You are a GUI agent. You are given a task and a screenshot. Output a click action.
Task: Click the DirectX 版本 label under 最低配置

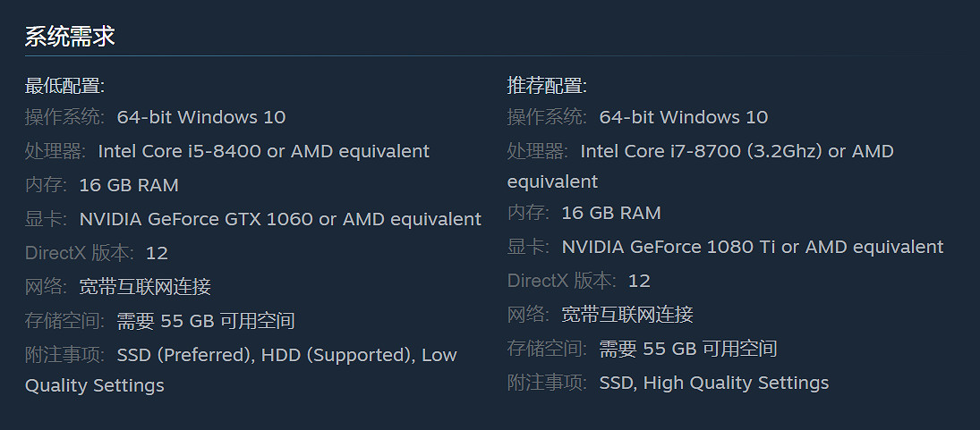tap(79, 253)
